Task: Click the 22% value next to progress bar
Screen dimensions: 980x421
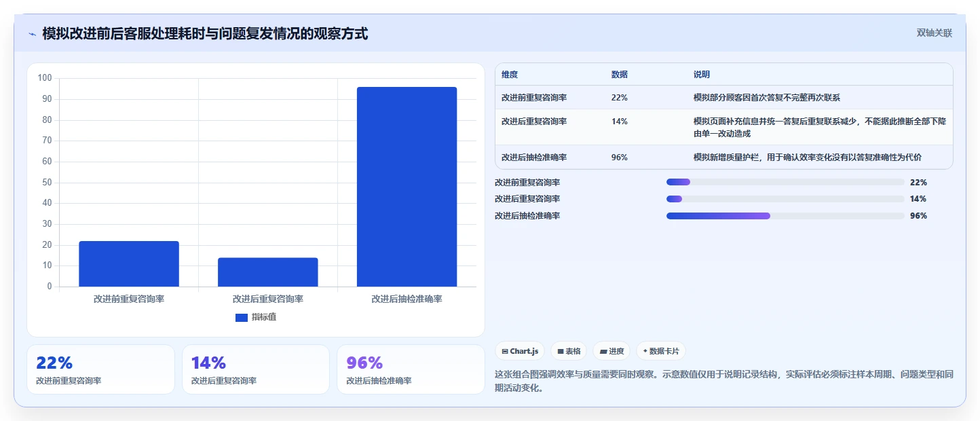Action: [x=918, y=182]
